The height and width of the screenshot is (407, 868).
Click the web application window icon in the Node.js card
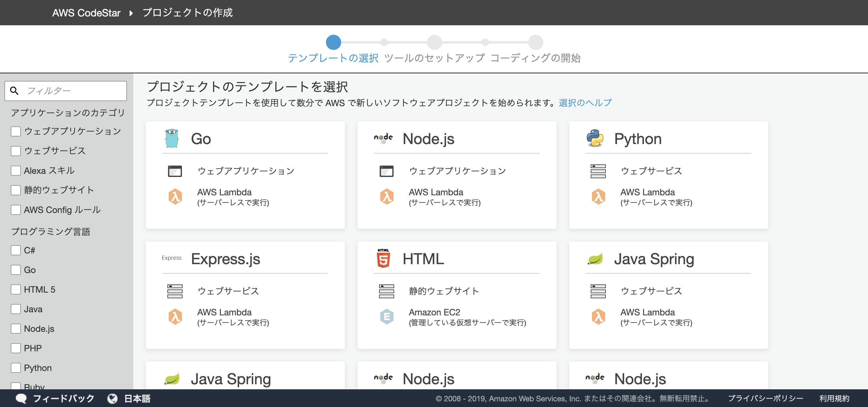[387, 171]
